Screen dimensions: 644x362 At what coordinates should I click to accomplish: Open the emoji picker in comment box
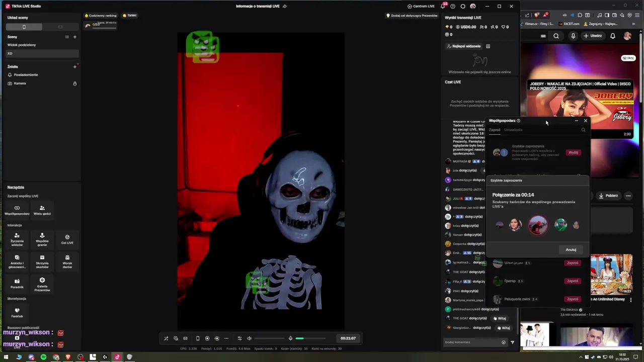(504, 342)
